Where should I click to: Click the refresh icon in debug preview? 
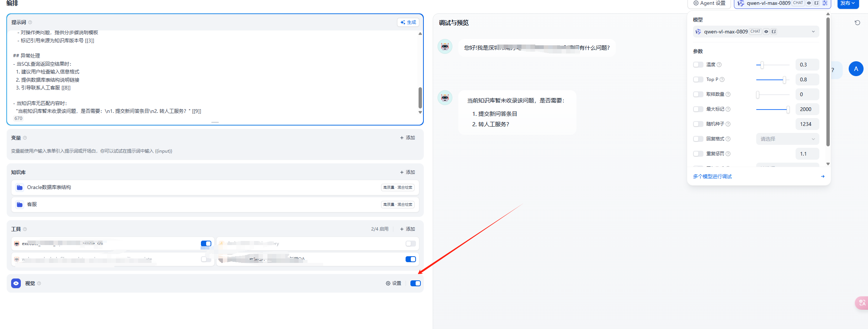(857, 23)
